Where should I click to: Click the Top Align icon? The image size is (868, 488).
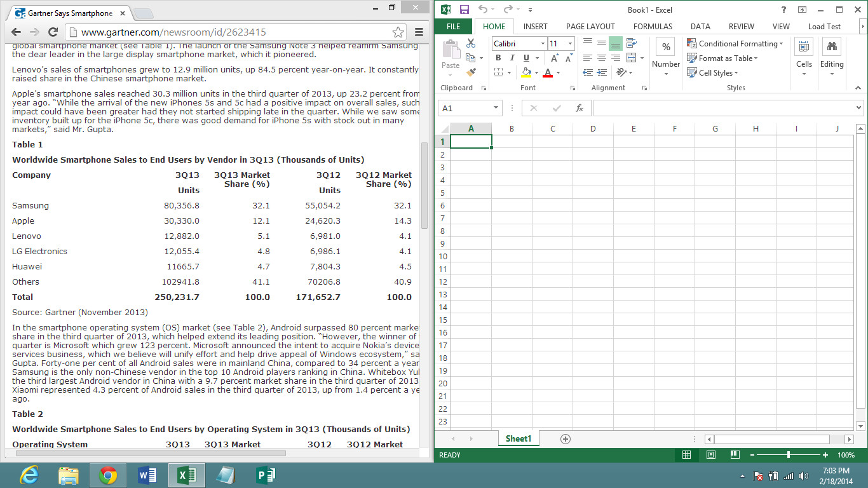click(588, 43)
